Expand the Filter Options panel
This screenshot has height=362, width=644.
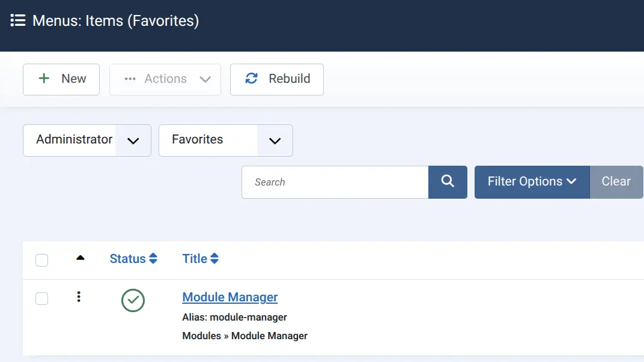pyautogui.click(x=531, y=181)
